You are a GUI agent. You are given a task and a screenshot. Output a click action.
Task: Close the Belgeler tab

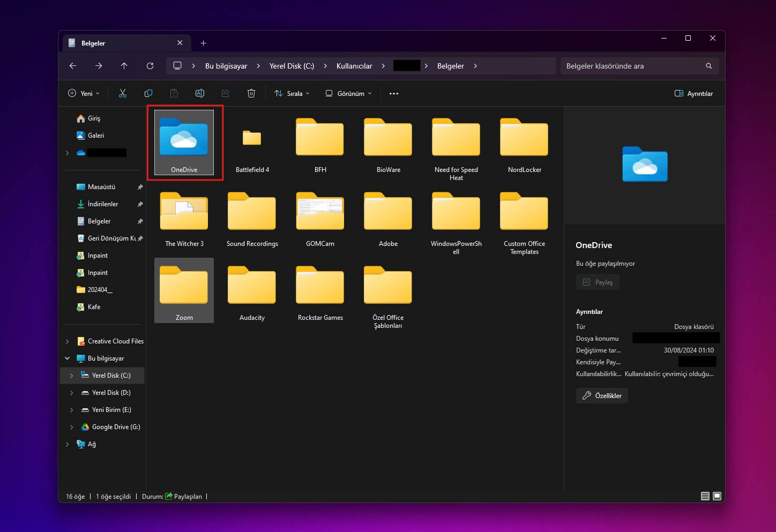click(x=180, y=43)
